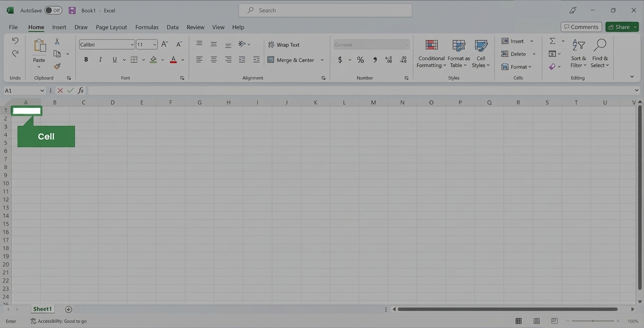This screenshot has height=328, width=644.
Task: Apply Middle Align to the cell
Action: tap(214, 44)
